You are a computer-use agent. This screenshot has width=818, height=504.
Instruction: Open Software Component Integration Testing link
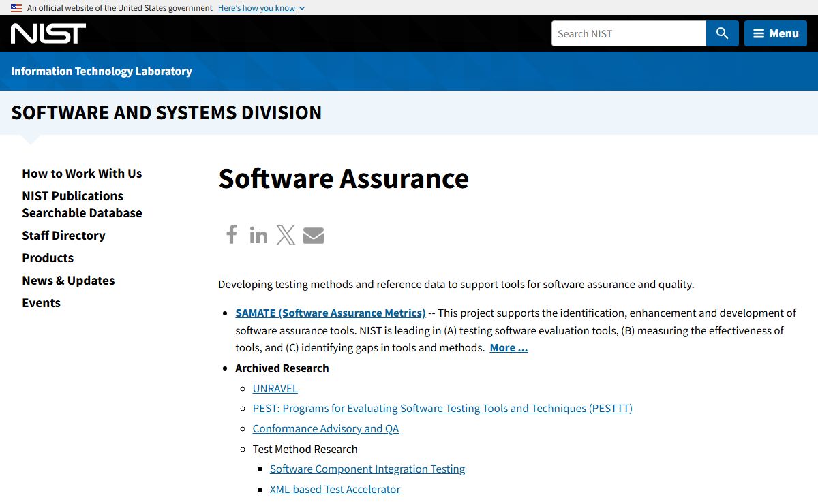367,469
